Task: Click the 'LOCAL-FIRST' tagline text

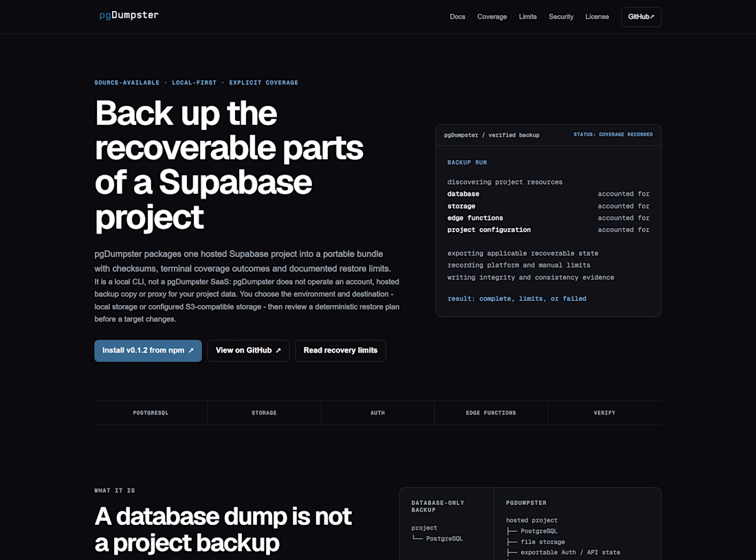Action: (194, 83)
